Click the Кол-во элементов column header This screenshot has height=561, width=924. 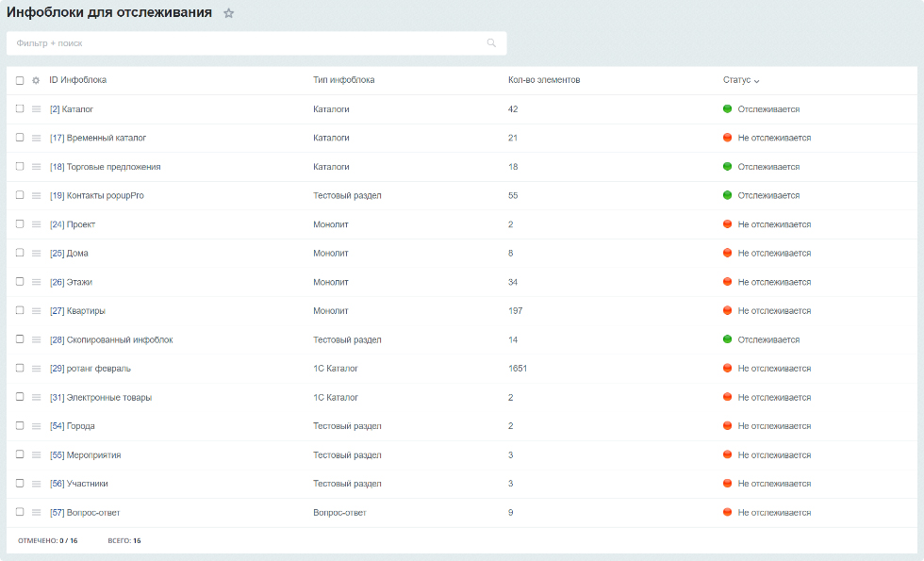click(543, 80)
